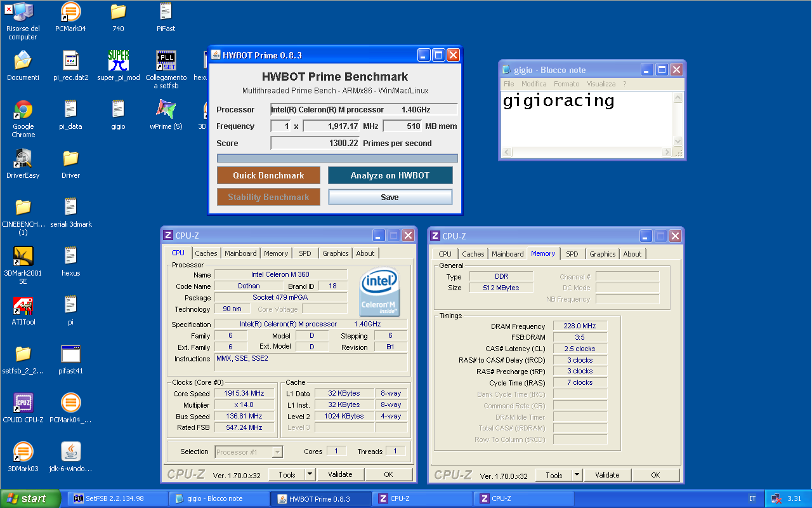Switch to SetFSB taskbar button
The height and width of the screenshot is (508, 812).
click(118, 498)
